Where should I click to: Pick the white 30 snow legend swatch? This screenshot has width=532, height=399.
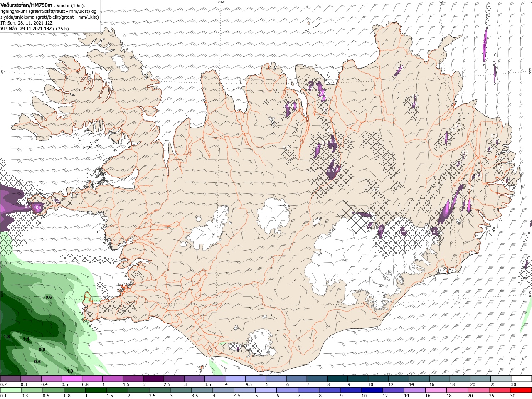(x=522, y=379)
